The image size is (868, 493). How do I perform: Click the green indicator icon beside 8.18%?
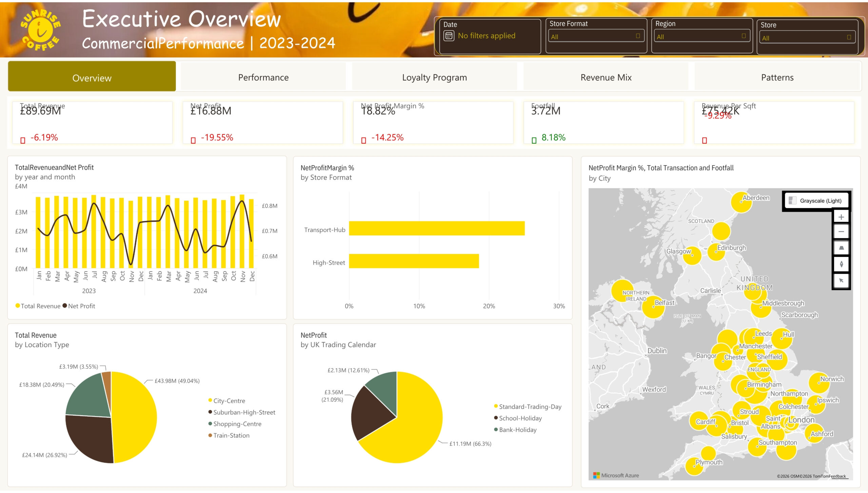[534, 140]
